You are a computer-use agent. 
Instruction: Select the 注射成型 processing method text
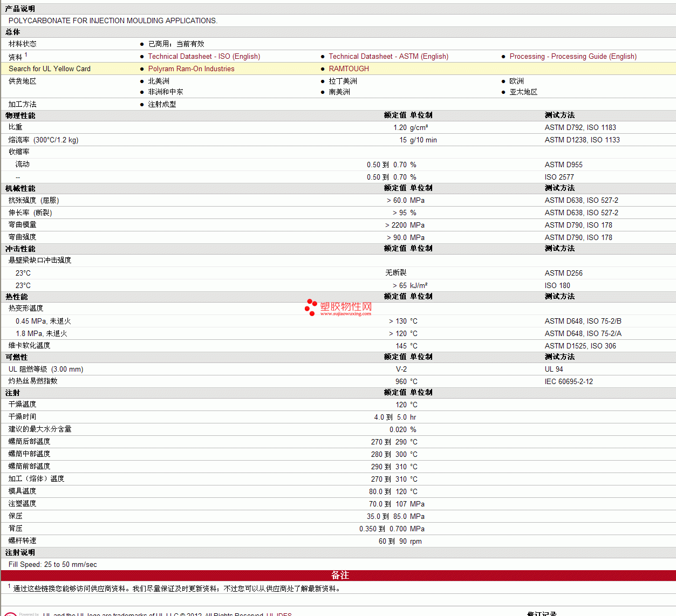coord(162,104)
